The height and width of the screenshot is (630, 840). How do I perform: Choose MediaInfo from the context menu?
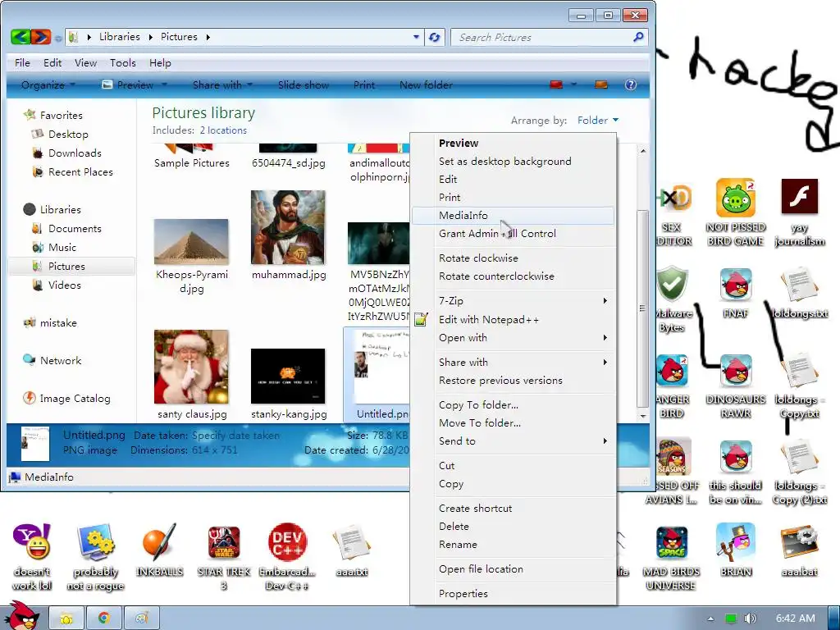513,216
